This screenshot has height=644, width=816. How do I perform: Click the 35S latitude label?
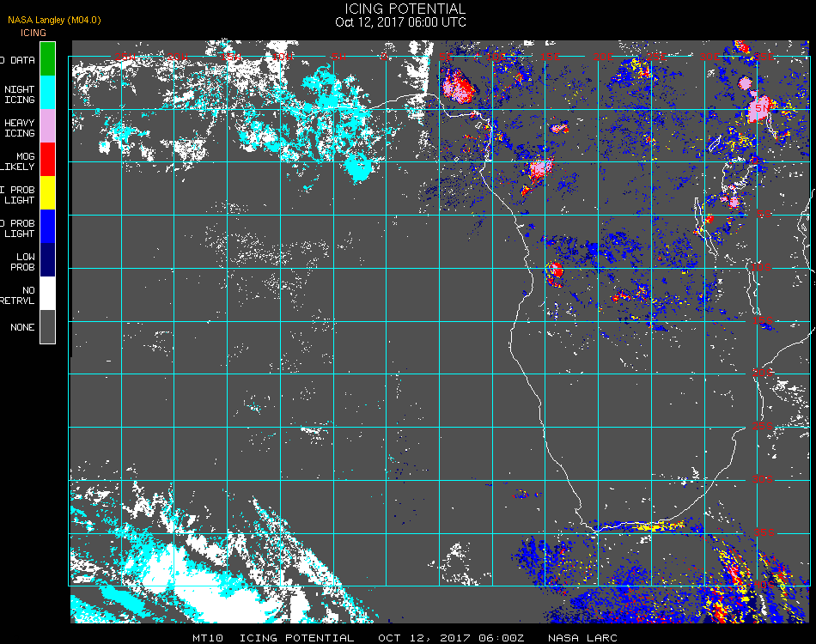tap(764, 532)
